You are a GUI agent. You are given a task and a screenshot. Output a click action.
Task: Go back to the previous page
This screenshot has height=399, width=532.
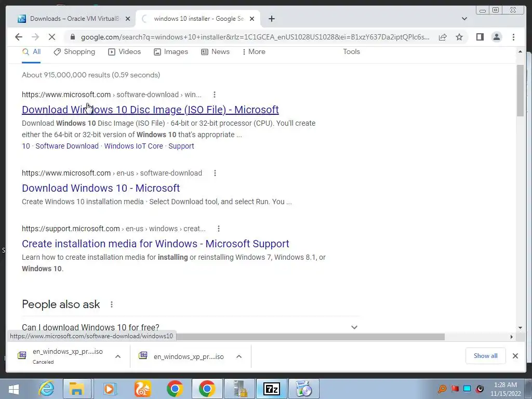click(19, 37)
